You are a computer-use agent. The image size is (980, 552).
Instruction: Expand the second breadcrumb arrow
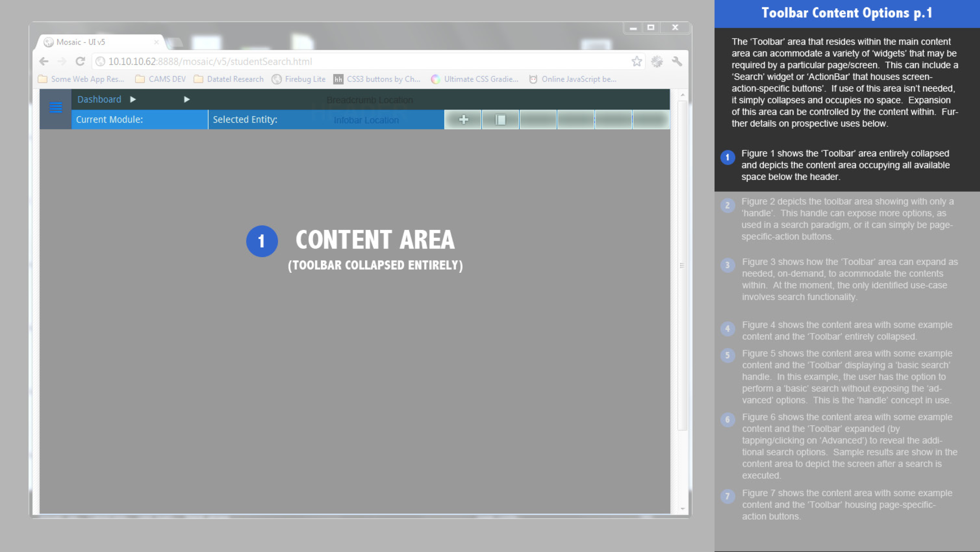click(187, 100)
